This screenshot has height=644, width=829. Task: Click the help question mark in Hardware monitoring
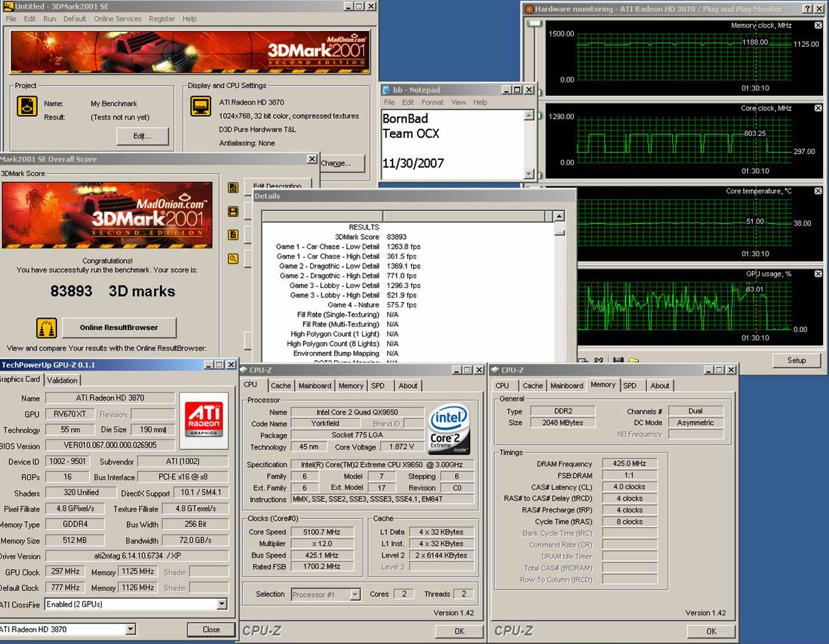(807, 9)
